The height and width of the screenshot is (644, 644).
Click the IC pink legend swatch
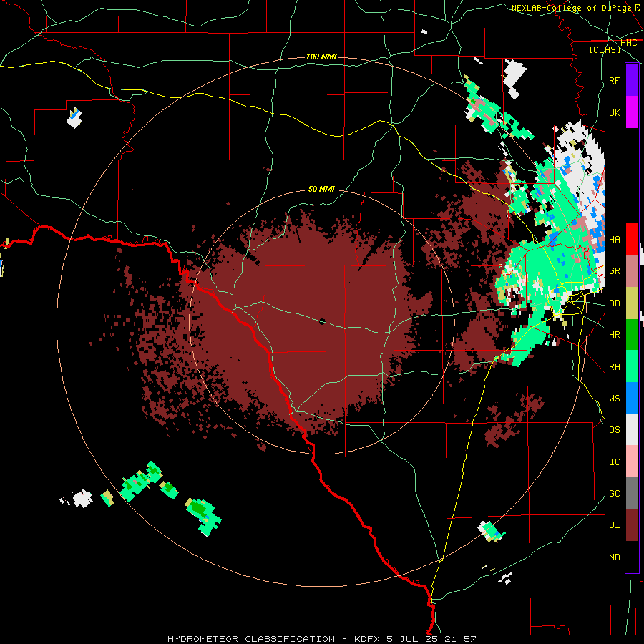tap(632, 462)
